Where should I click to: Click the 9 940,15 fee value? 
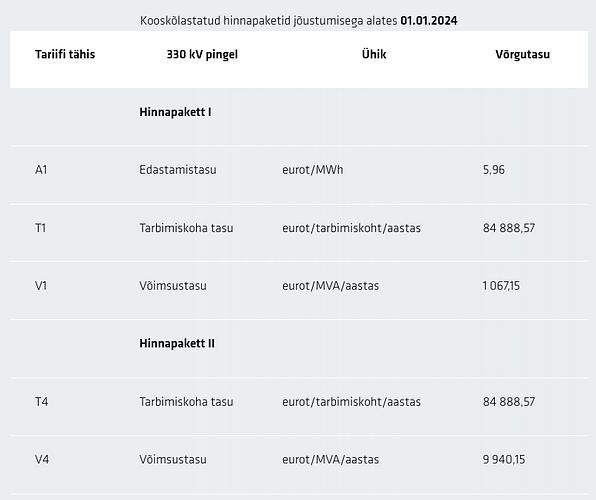click(504, 460)
